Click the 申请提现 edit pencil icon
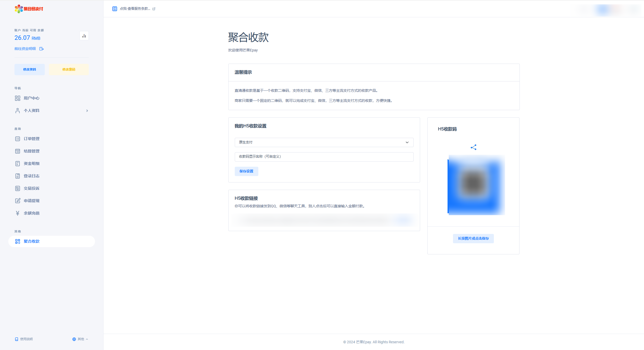Image resolution: width=644 pixels, height=350 pixels. (18, 201)
